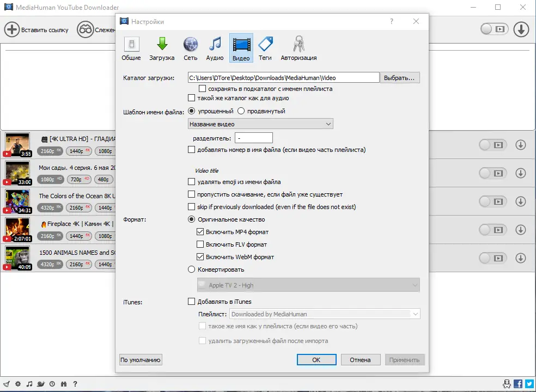Select the упрощенный radio button
This screenshot has width=536, height=392.
(191, 111)
